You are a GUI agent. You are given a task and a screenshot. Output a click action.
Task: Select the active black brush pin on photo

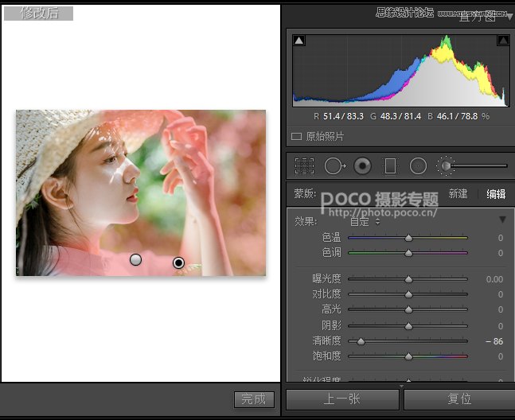coord(178,262)
